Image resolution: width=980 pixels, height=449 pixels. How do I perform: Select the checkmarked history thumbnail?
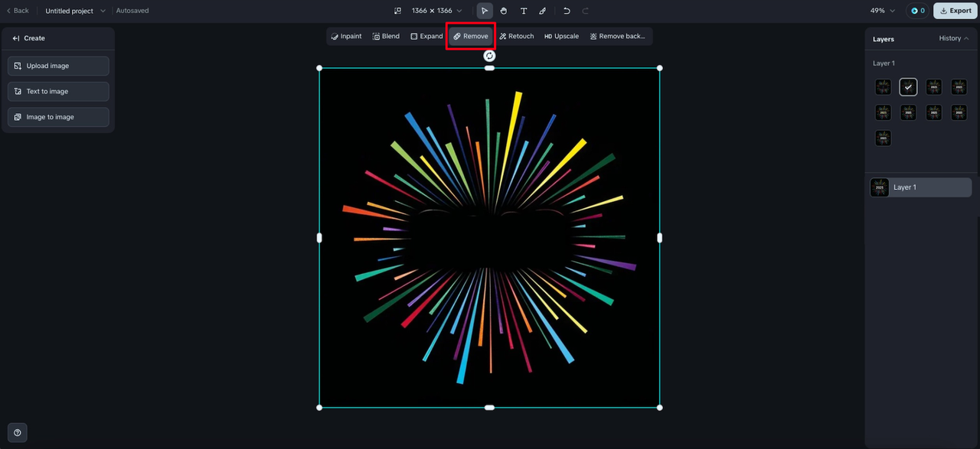(x=908, y=87)
